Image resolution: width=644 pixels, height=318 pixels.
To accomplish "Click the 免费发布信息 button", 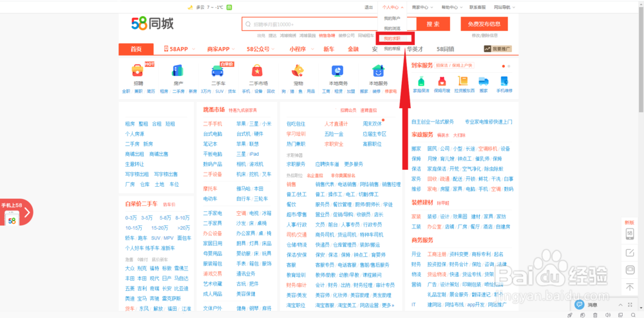I will [x=484, y=24].
